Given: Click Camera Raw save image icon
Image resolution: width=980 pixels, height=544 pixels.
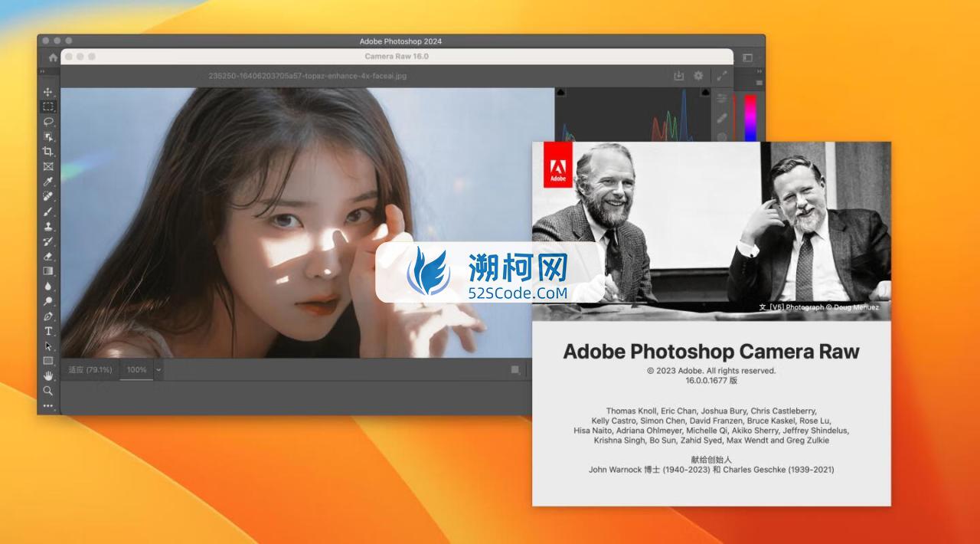Looking at the screenshot, I should tap(678, 76).
